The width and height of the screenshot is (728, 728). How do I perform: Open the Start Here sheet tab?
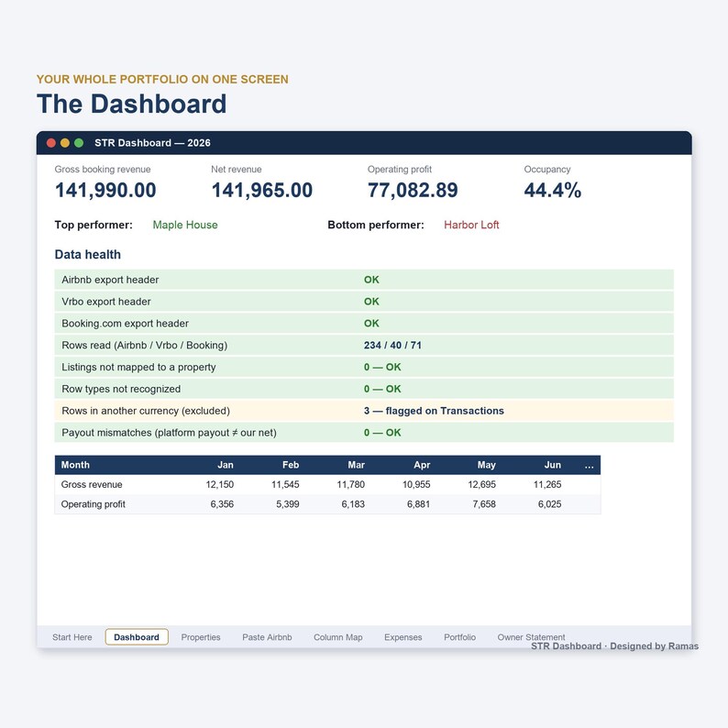(x=72, y=637)
